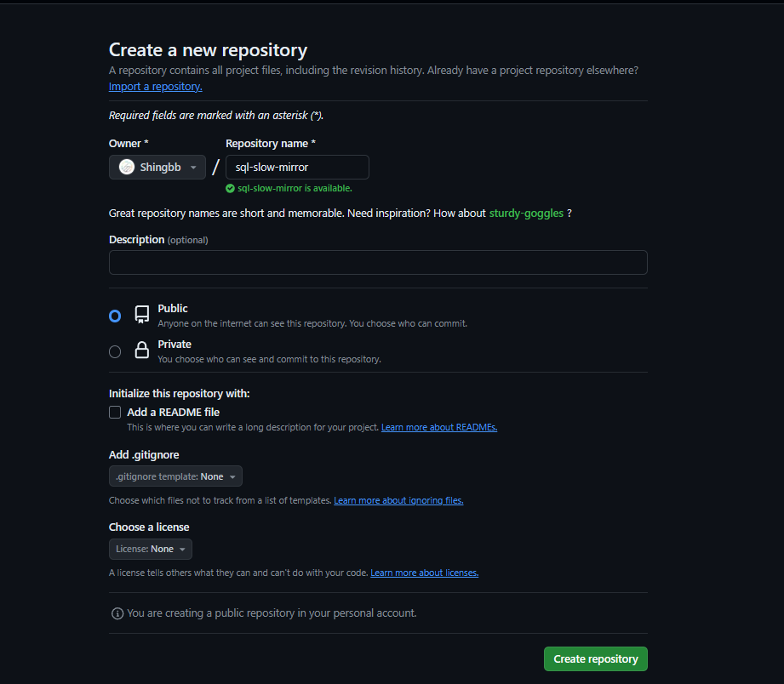Viewport: 784px width, 684px height.
Task: Open Learn more about READMEs
Action: point(438,426)
